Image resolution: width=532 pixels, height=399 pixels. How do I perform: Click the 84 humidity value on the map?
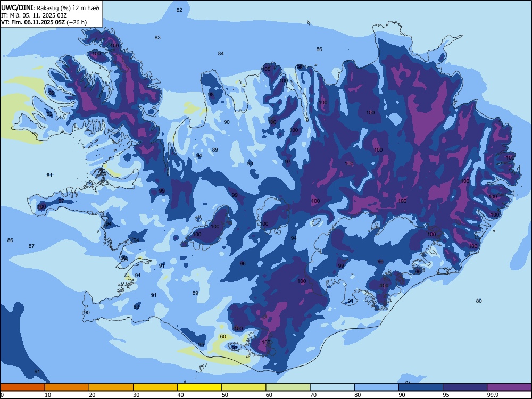coord(221,53)
